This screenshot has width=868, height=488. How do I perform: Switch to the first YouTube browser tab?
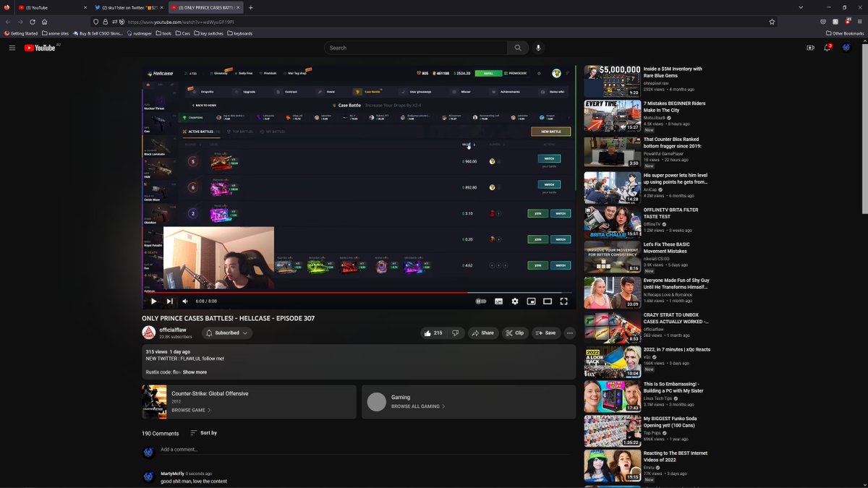[51, 7]
